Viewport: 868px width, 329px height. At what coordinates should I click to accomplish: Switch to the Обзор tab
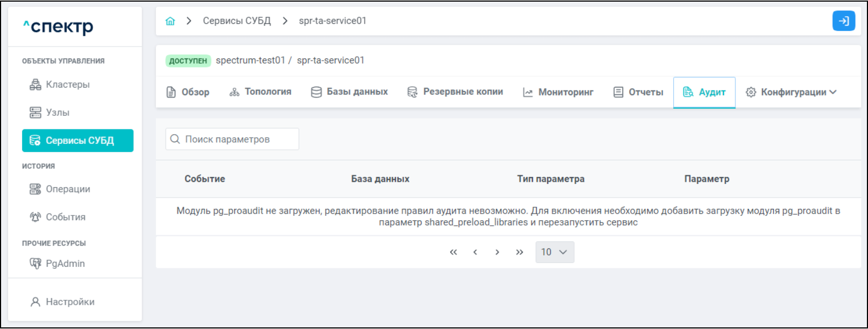click(x=188, y=92)
